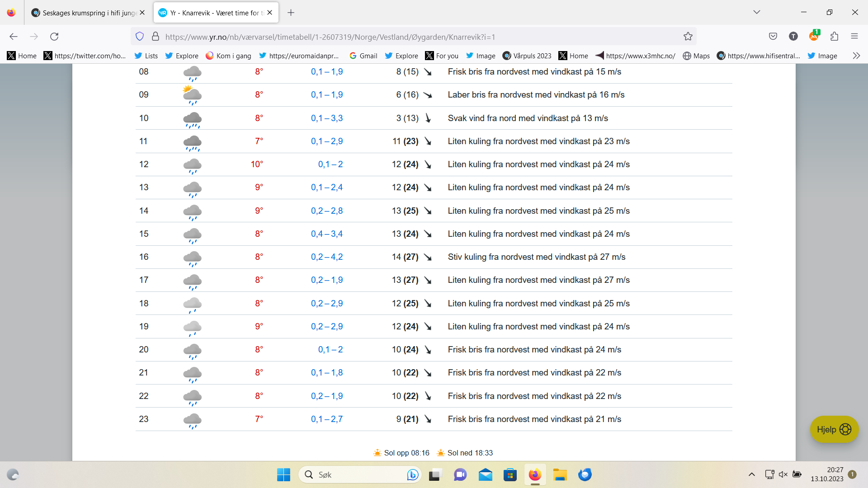Click the Sol opp 08:16 text

406,453
